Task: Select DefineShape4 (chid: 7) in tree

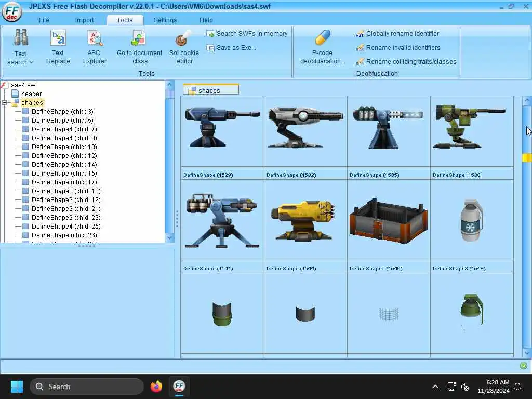Action: pyautogui.click(x=64, y=129)
